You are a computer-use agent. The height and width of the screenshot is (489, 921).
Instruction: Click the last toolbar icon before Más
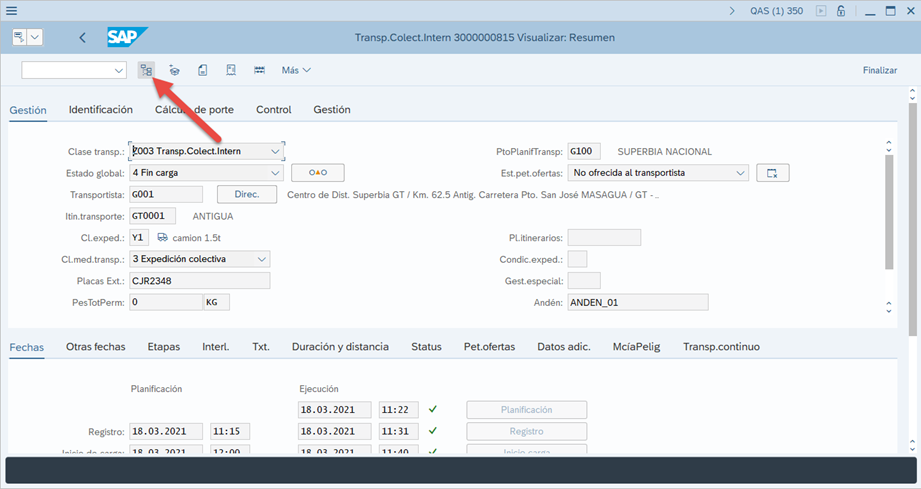click(x=259, y=70)
